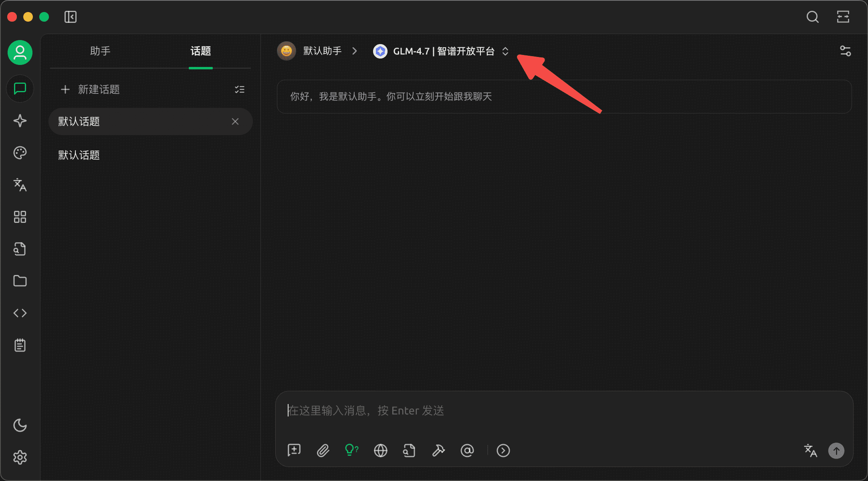The image size is (868, 481).
Task: Select the translate icon in the sidebar
Action: (x=20, y=185)
